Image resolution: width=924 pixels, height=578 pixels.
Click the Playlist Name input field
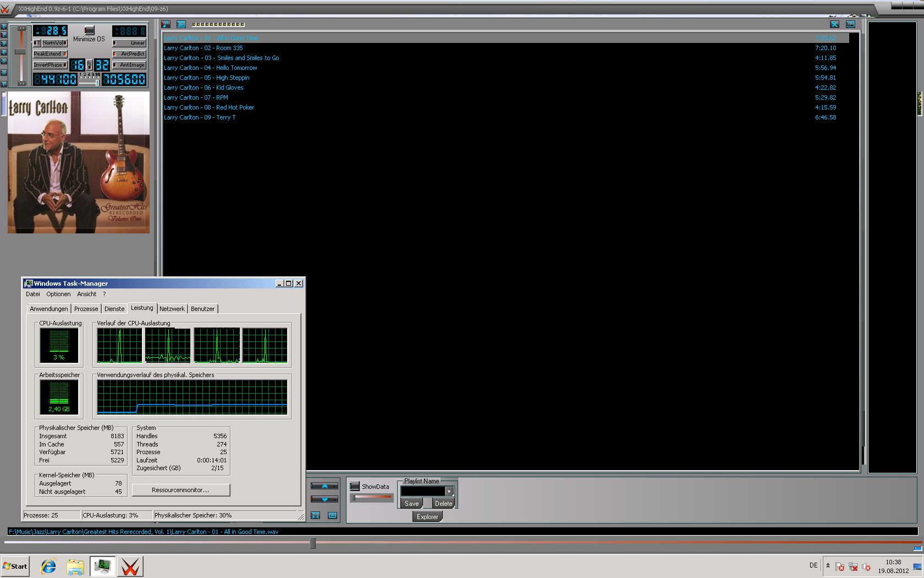[423, 491]
